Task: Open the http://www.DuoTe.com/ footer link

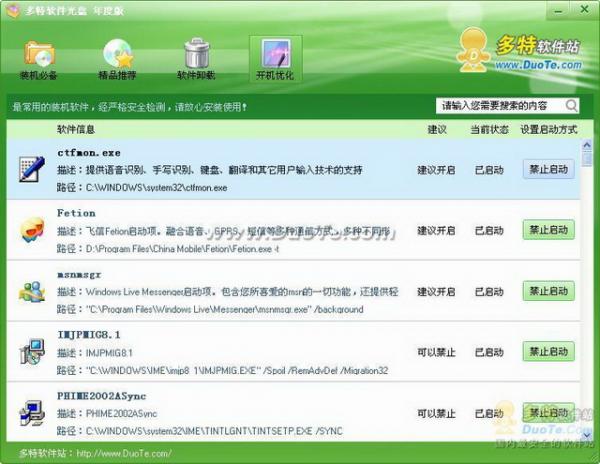Action: [x=124, y=454]
